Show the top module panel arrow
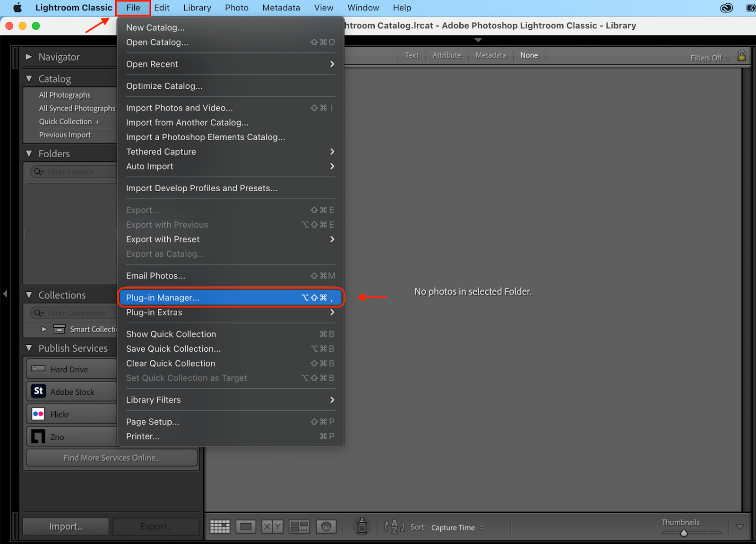The image size is (756, 544). coord(478,40)
